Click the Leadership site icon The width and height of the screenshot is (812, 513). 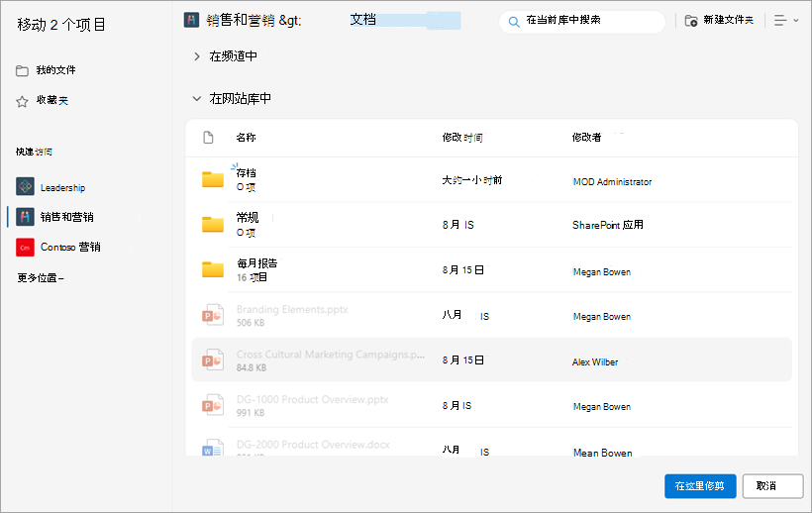point(25,186)
